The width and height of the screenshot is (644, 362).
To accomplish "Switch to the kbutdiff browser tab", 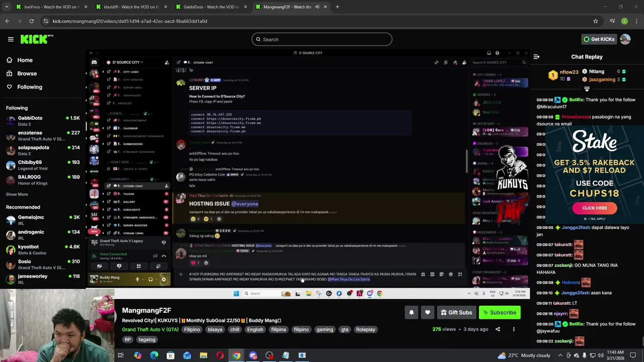I will coord(131,7).
